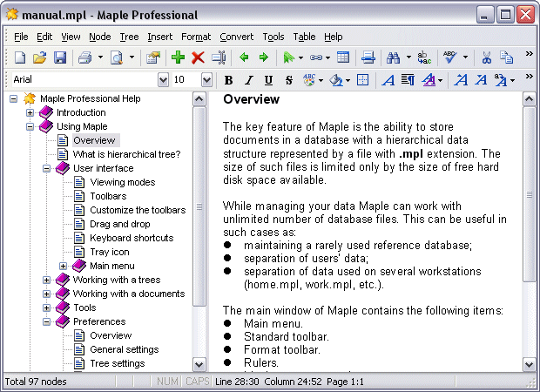Click the font name input field
Viewport: 540px width, 392px height.
click(x=84, y=80)
